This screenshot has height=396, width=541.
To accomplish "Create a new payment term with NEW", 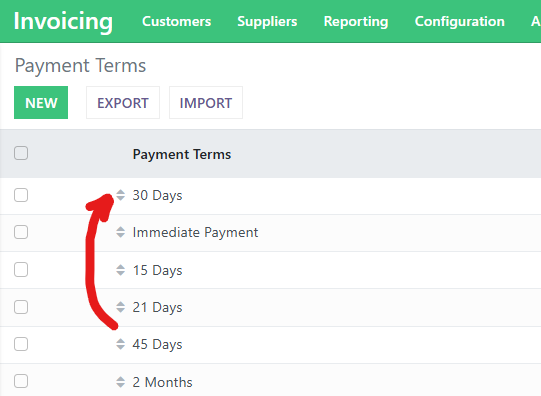I will (x=41, y=102).
